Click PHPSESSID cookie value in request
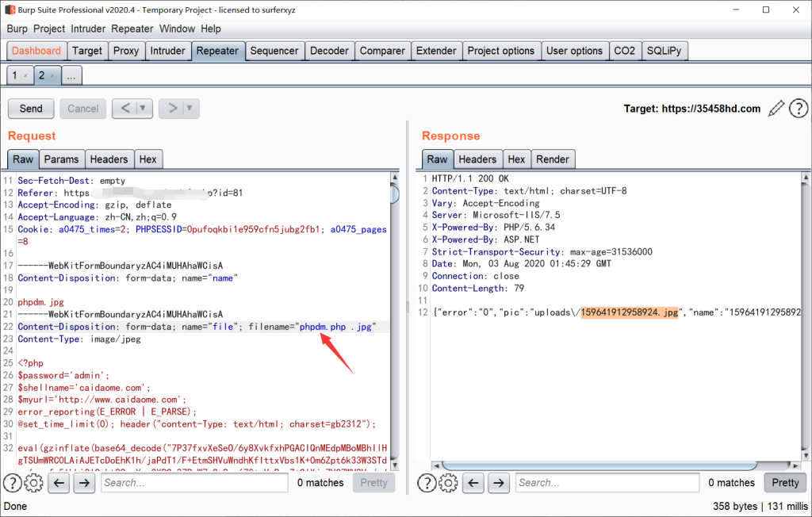The height and width of the screenshot is (517, 812). click(x=253, y=229)
